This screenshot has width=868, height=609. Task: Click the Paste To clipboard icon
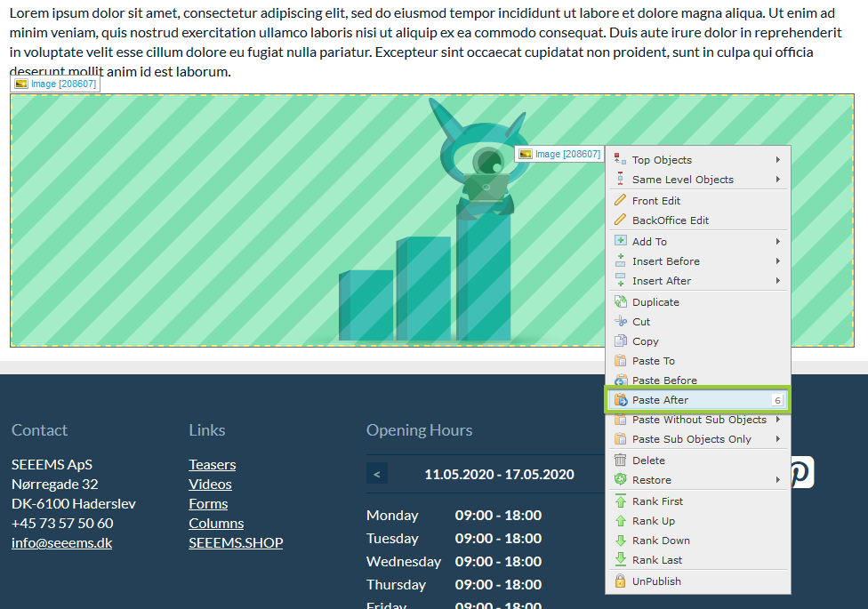620,360
